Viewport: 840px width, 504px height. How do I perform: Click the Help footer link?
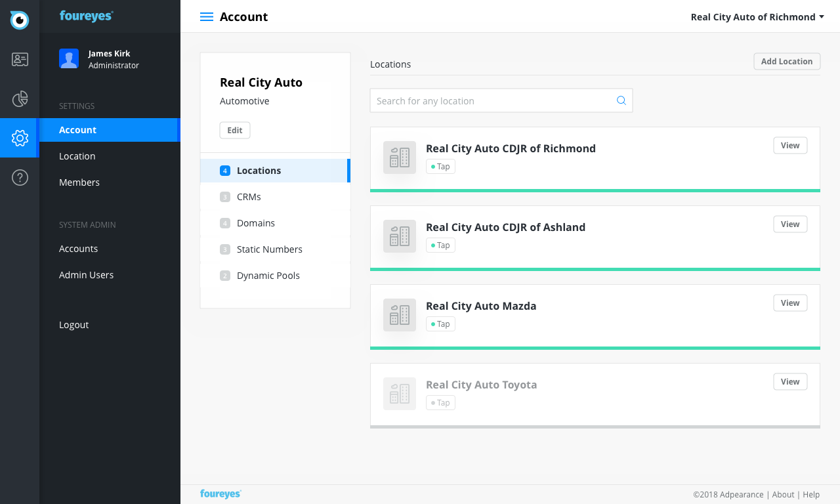812,494
